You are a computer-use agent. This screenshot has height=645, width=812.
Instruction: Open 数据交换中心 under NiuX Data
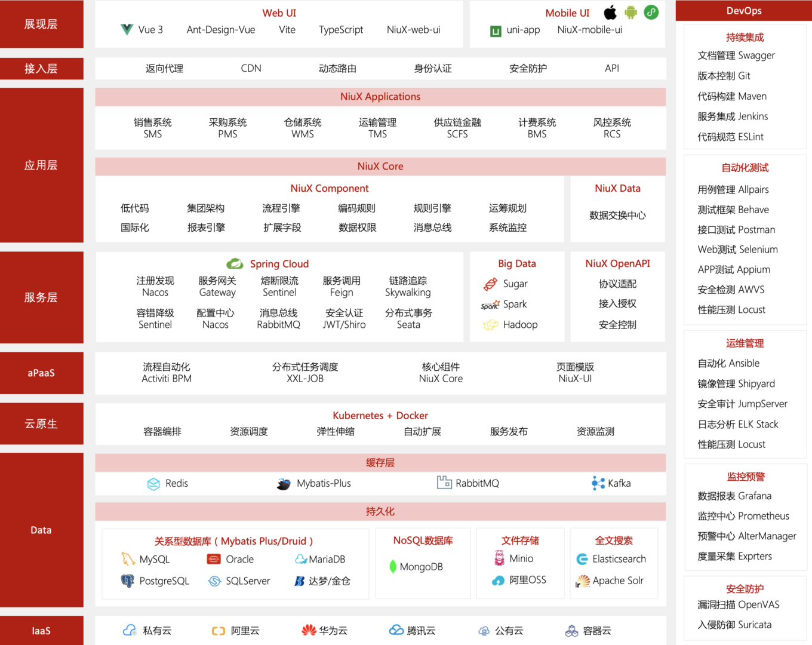(617, 216)
